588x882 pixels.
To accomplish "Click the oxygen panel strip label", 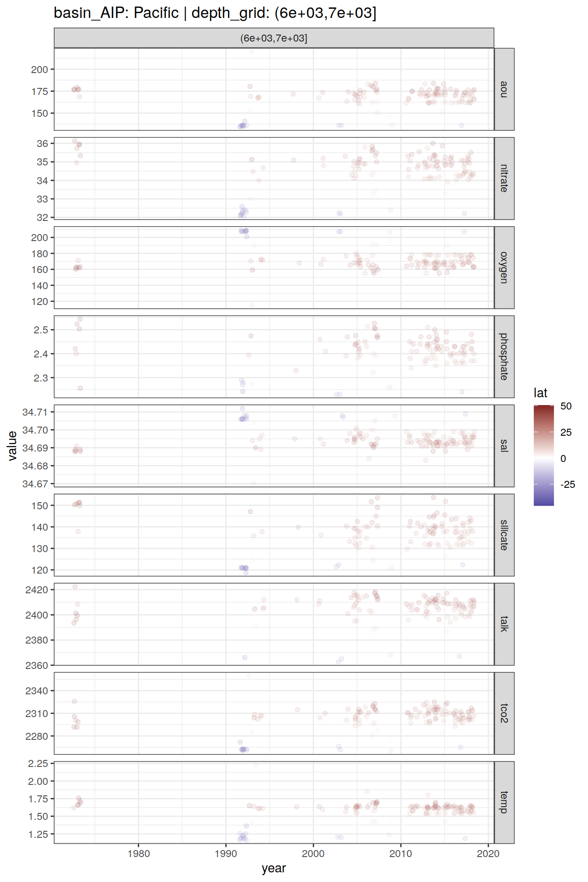I will click(x=504, y=267).
